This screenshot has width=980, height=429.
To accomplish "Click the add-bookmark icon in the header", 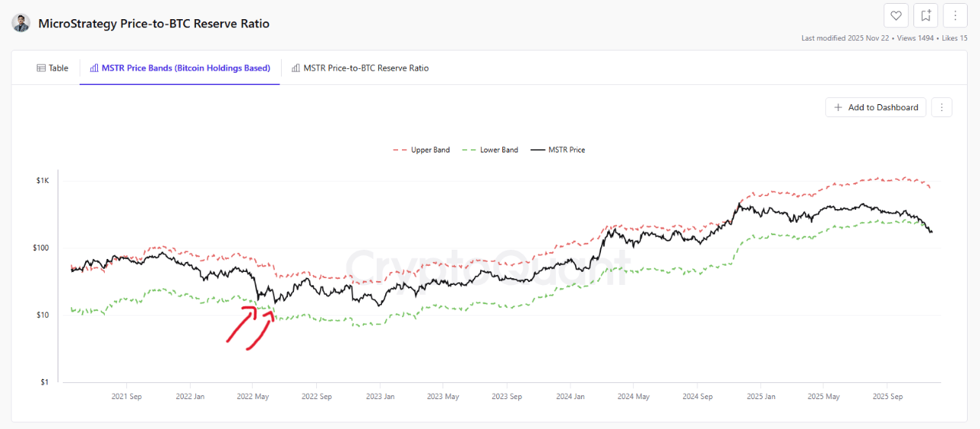I will pos(926,15).
